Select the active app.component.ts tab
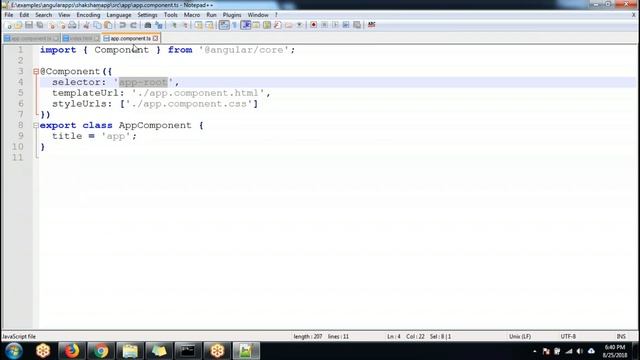The width and height of the screenshot is (640, 360). [x=130, y=38]
